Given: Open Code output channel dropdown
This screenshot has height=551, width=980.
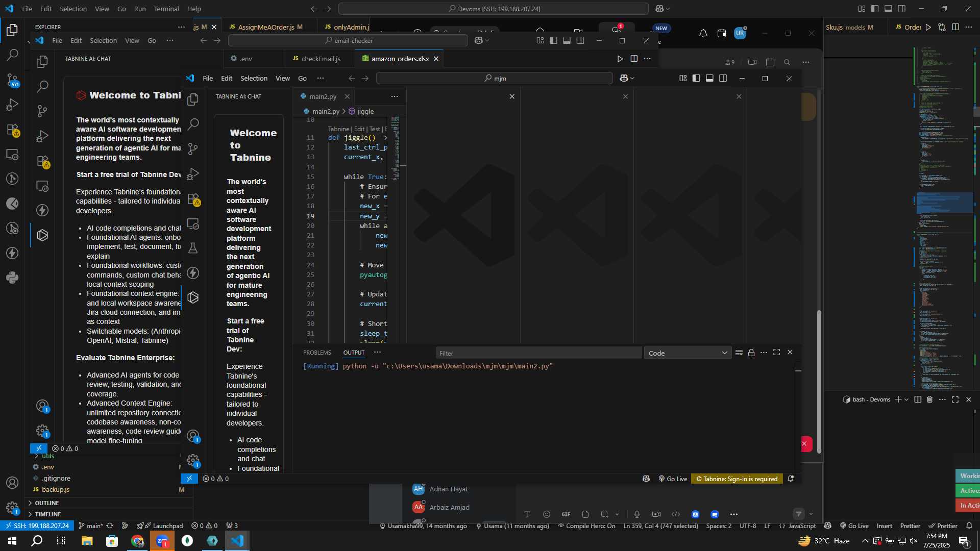Looking at the screenshot, I should (x=687, y=353).
